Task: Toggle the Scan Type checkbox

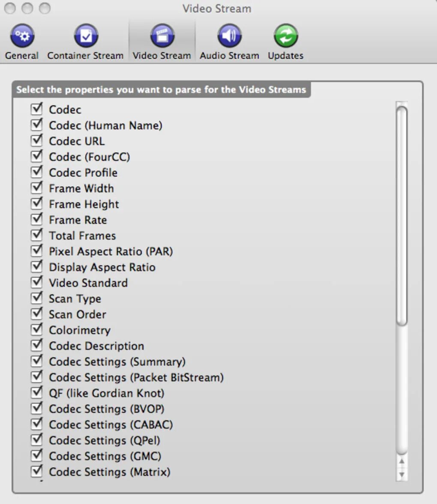Action: point(37,298)
